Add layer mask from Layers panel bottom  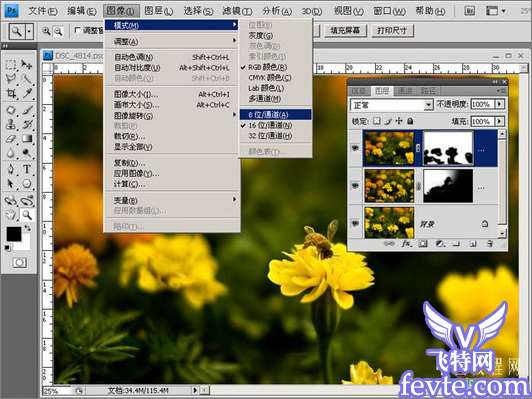(x=423, y=244)
